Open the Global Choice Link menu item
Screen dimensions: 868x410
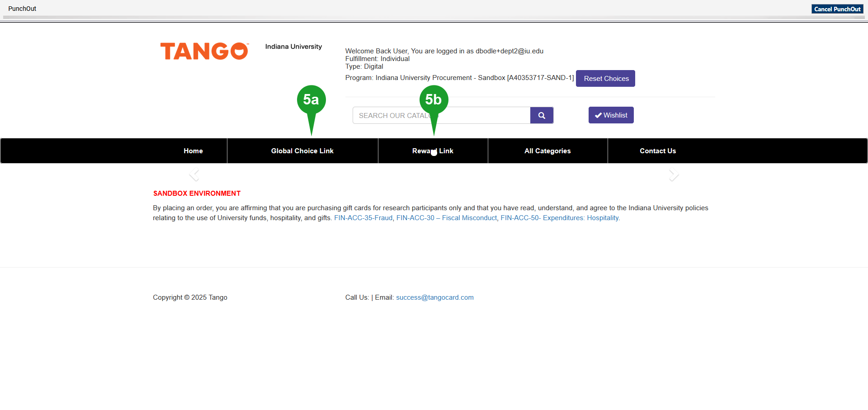[302, 151]
